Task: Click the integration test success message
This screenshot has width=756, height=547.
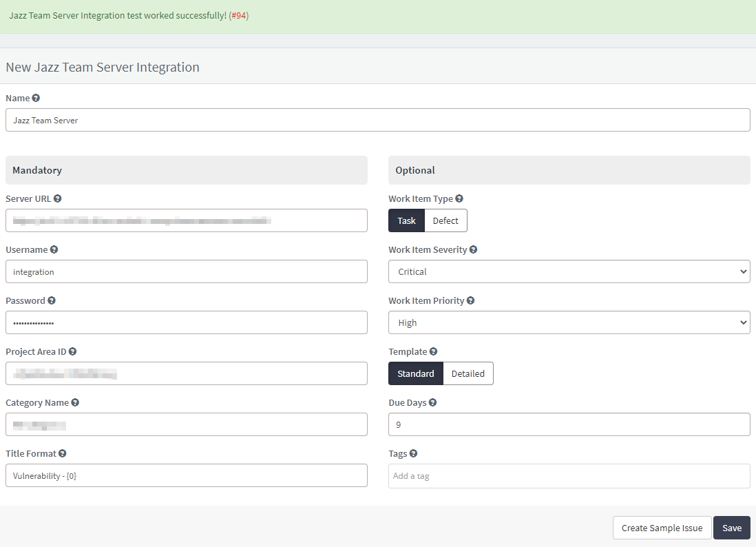Action: coord(129,15)
